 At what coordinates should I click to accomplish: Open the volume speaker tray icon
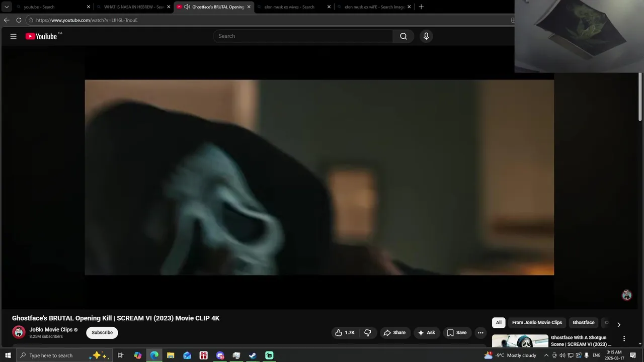click(x=562, y=355)
